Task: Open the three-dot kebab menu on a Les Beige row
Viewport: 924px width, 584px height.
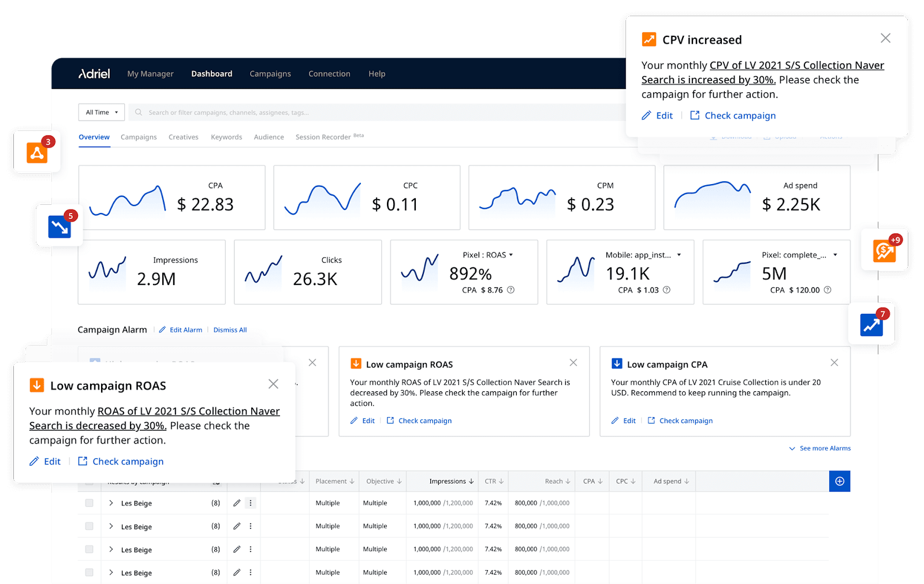Action: (250, 503)
